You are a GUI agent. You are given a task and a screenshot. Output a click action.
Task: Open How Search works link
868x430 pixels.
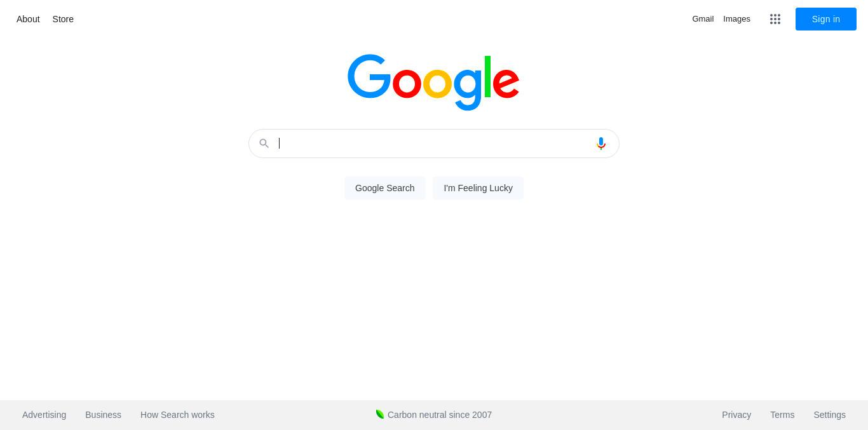pyautogui.click(x=177, y=415)
